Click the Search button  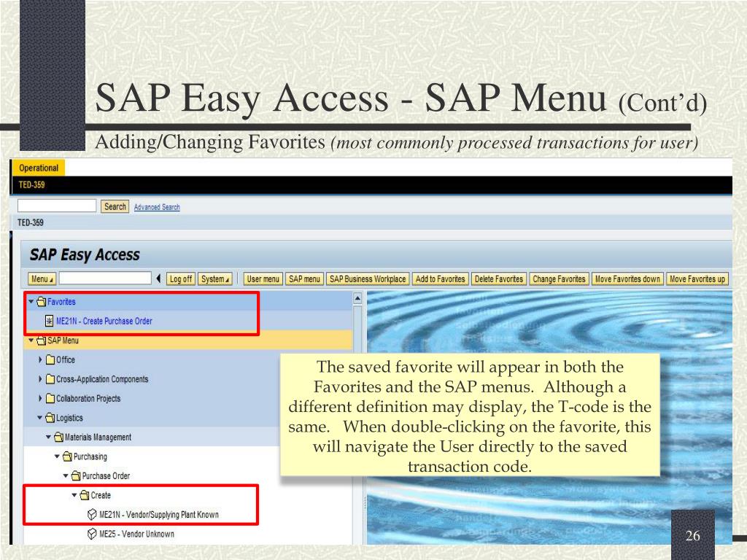115,206
